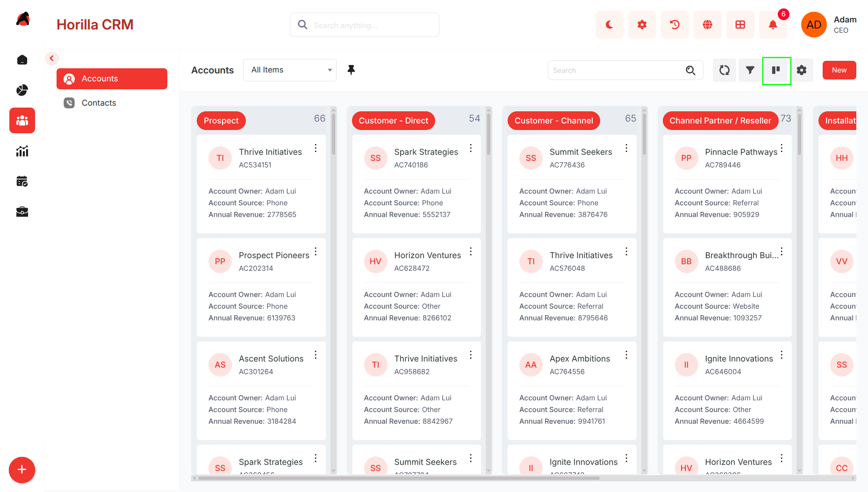Screen dimensions: 868x492
Task: Open the filter funnel icon
Action: coord(750,70)
